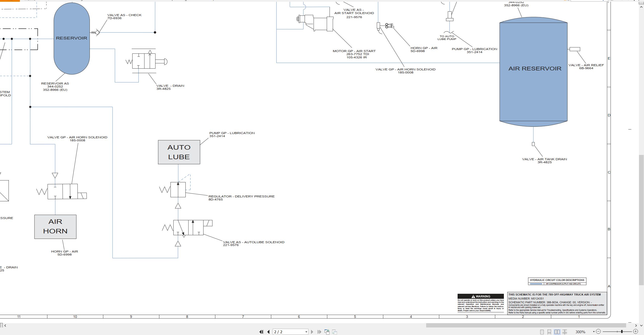Image resolution: width=644 pixels, height=335 pixels.
Task: Click the VALVE - DRAIN 3R-4825 label
Action: click(170, 87)
